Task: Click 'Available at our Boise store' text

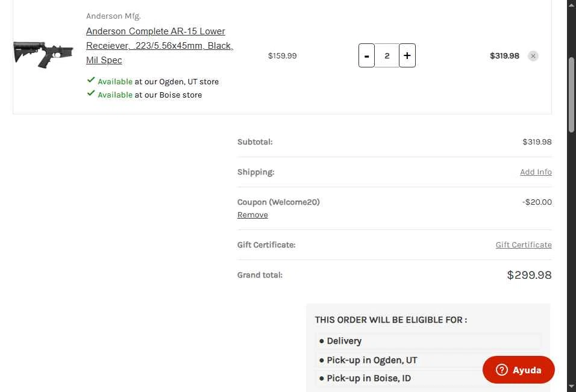Action: (149, 95)
